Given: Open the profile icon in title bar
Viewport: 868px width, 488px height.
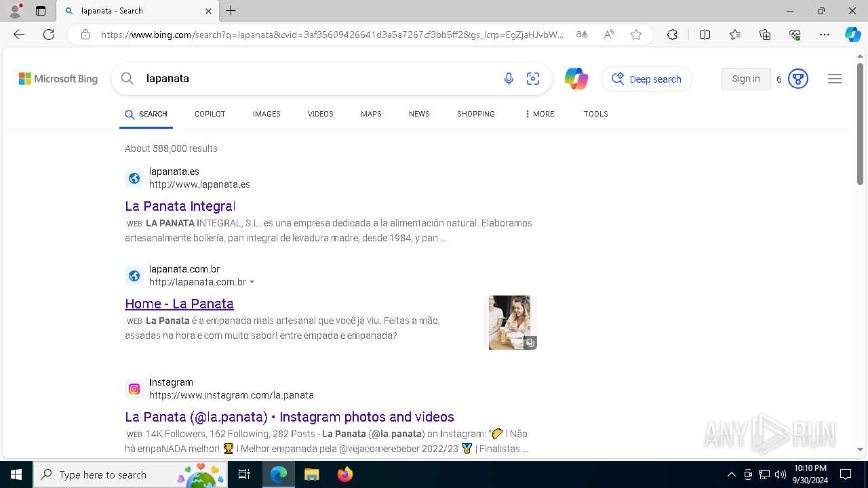Looking at the screenshot, I should [x=15, y=11].
